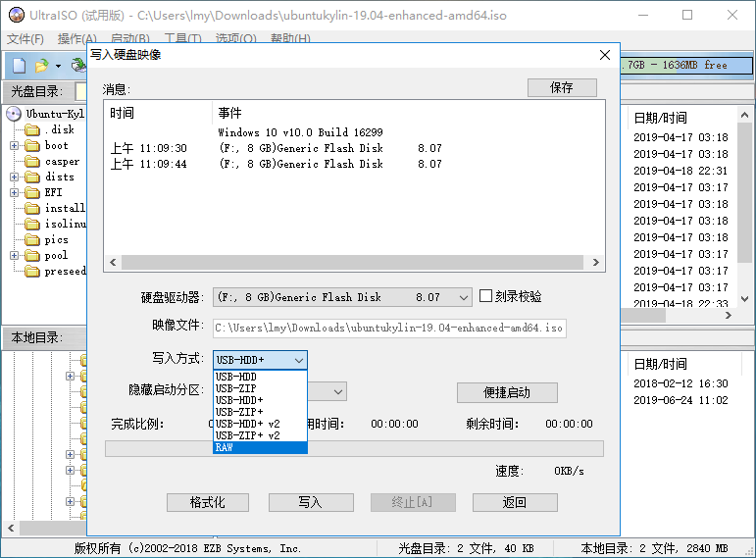This screenshot has height=558, width=756.
Task: Open the 文件(F) menu
Action: 25,38
